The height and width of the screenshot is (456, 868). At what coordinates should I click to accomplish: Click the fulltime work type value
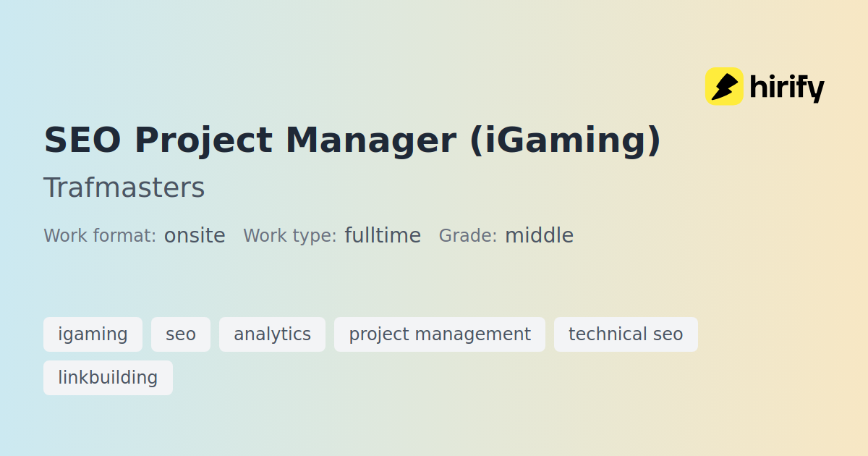coord(383,236)
